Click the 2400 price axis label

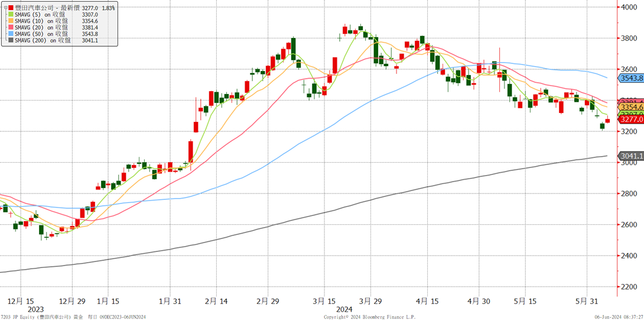click(x=629, y=256)
